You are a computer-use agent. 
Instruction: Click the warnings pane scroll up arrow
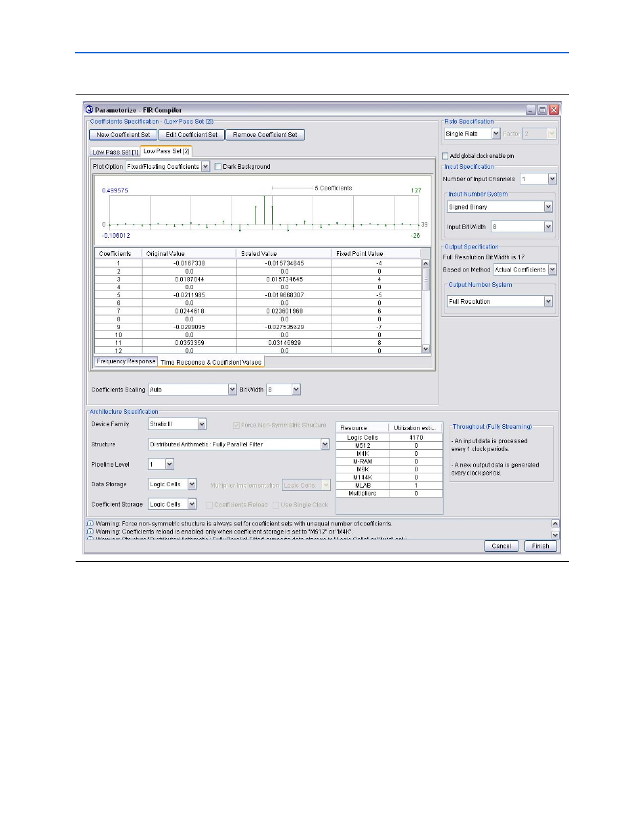(x=555, y=523)
